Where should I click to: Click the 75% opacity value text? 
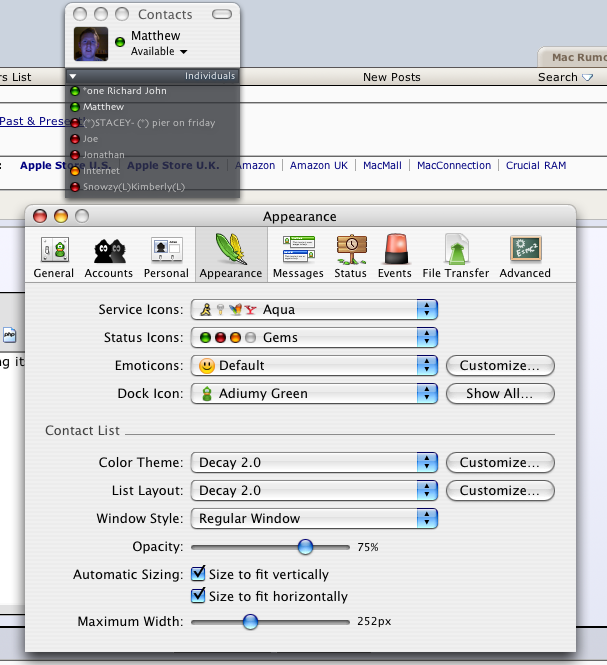367,547
